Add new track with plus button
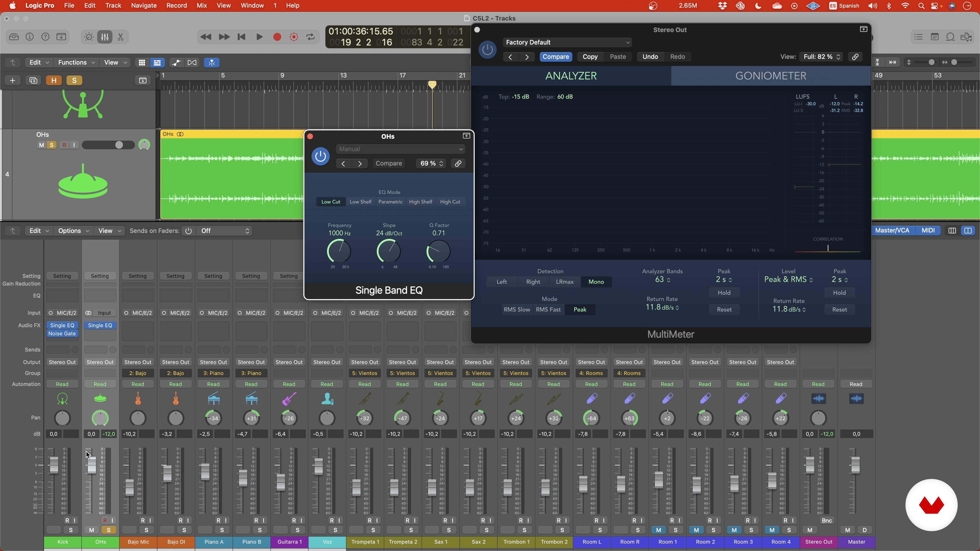The image size is (980, 551). pos(13,80)
